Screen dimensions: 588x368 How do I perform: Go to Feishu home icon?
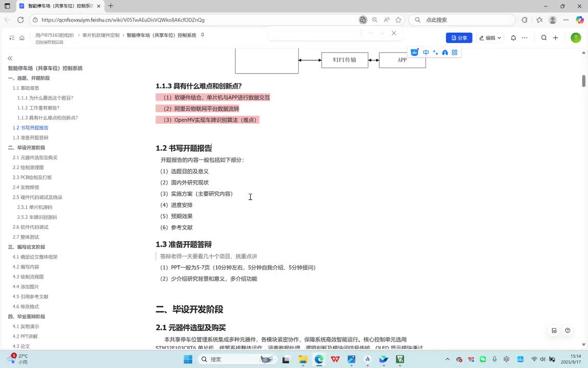(x=22, y=38)
